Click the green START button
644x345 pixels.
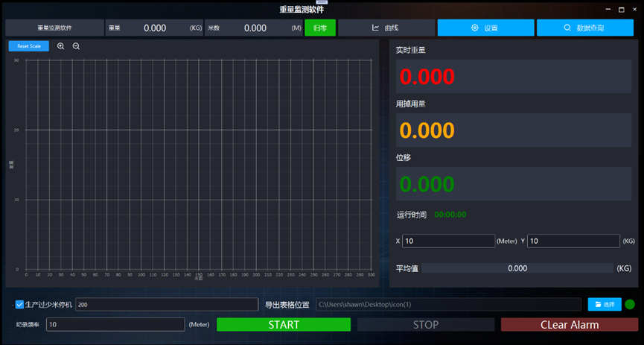pos(284,324)
